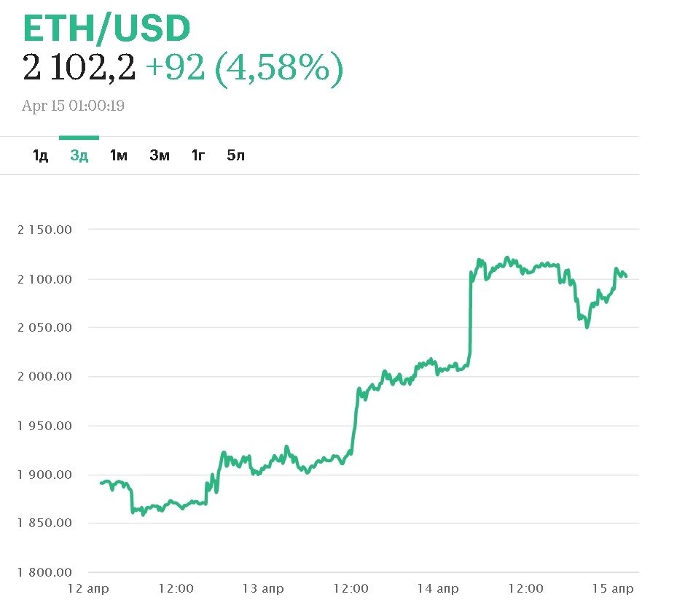Viewport: 677px width, 616px height.
Task: Open the 1г yearly range tab
Action: (198, 155)
